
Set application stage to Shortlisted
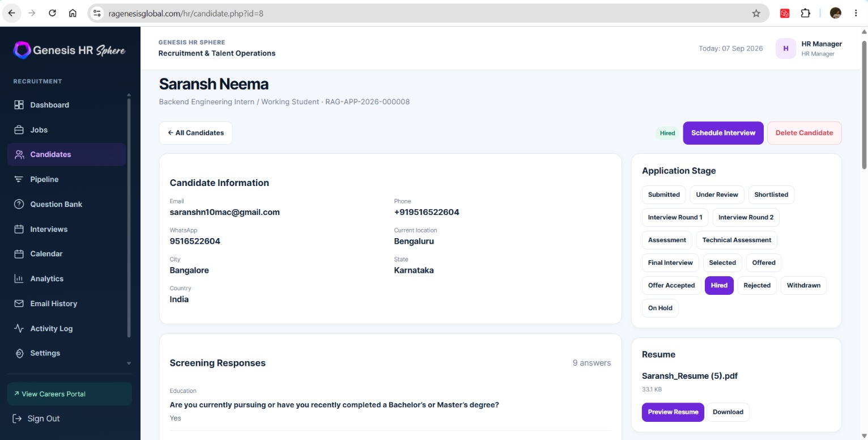[x=771, y=194]
